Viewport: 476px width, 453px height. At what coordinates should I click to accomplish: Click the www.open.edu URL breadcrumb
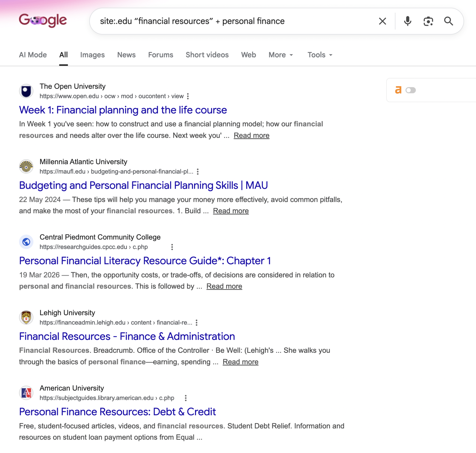[x=112, y=96]
